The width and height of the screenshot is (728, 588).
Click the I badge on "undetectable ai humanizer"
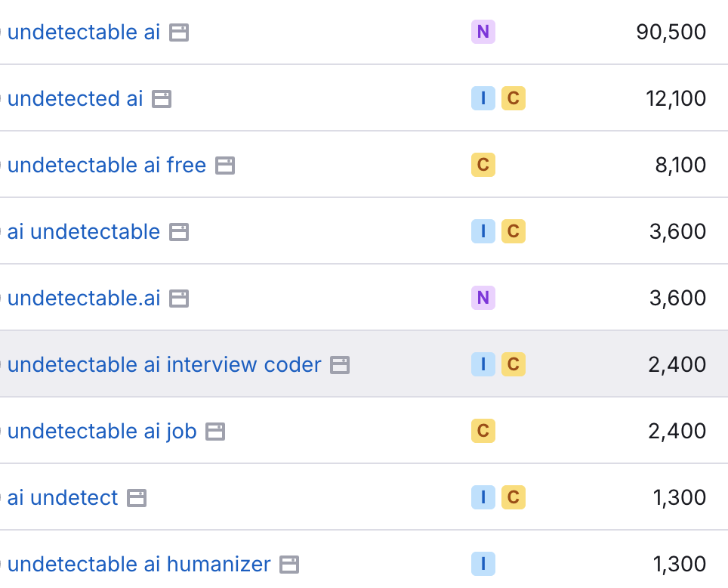[x=483, y=564]
